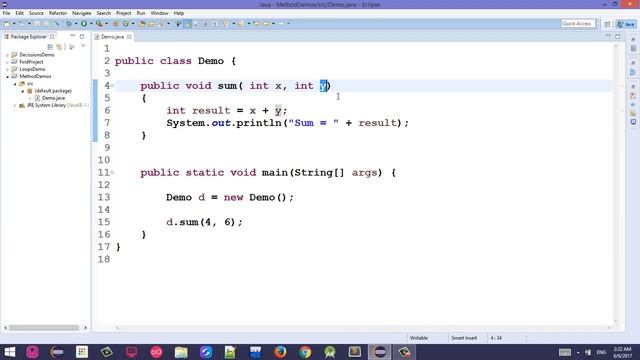Click the New Java Package icon

[x=116, y=24]
